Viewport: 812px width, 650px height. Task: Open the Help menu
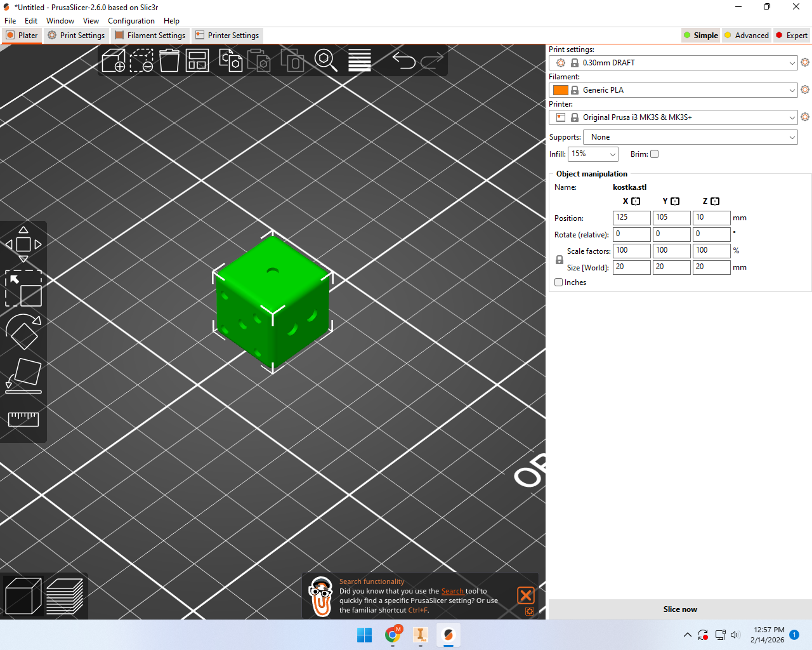point(171,21)
